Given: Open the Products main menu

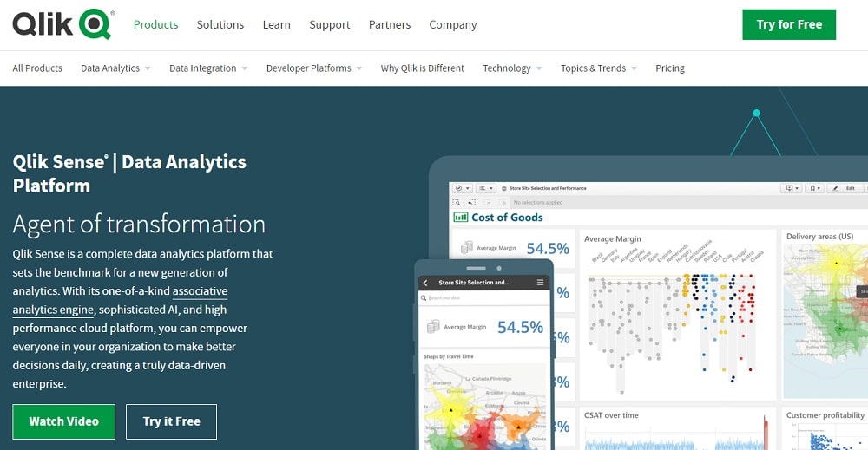Looking at the screenshot, I should [x=155, y=25].
